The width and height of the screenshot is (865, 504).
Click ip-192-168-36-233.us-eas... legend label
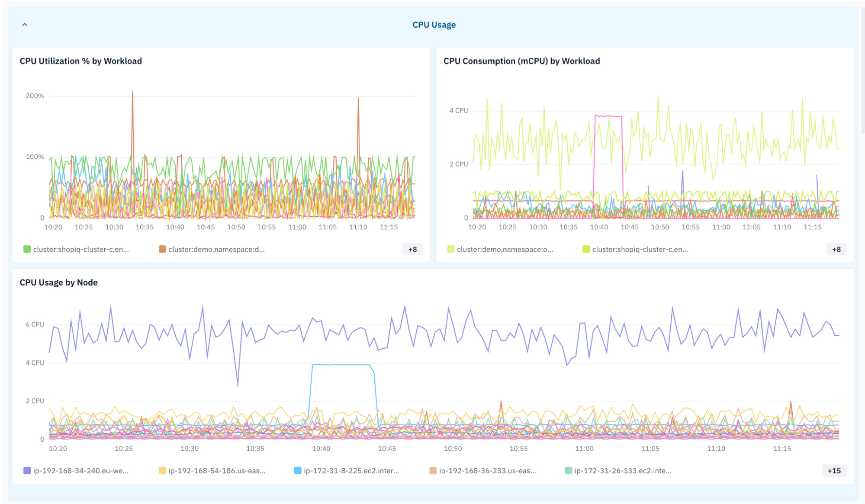tap(488, 471)
